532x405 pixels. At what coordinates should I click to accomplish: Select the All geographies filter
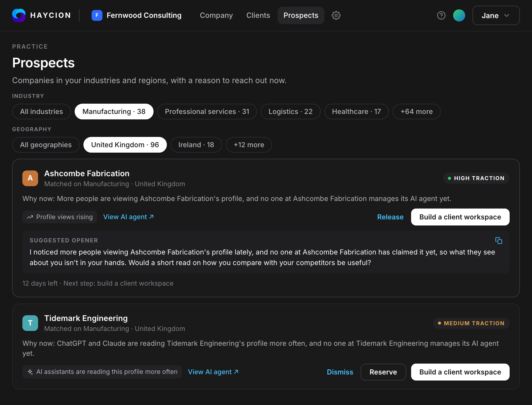pos(46,145)
